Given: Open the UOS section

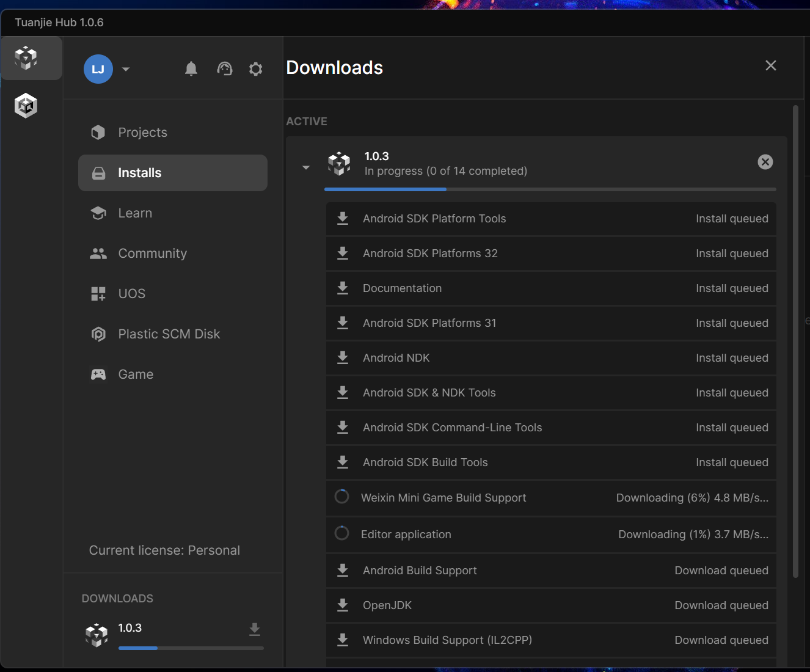Looking at the screenshot, I should pos(173,294).
